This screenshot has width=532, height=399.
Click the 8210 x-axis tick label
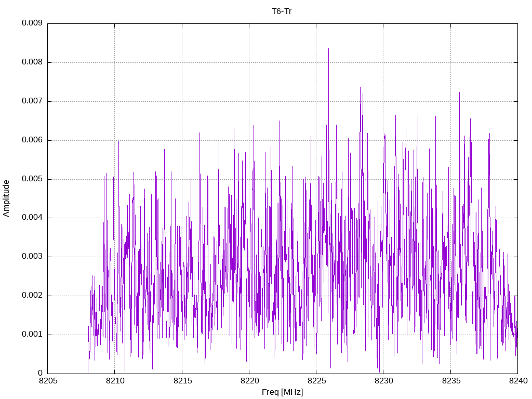pyautogui.click(x=115, y=381)
